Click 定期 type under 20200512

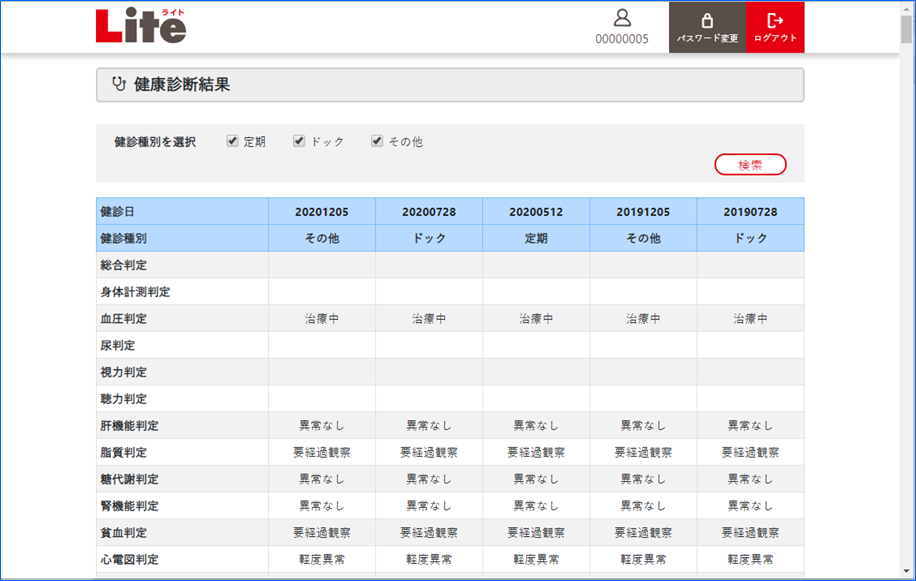[x=536, y=238]
